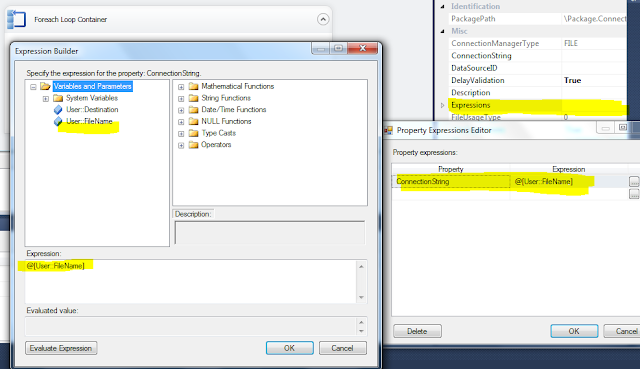Select the Expressions row in Properties
The height and width of the screenshot is (369, 640).
coord(538,105)
